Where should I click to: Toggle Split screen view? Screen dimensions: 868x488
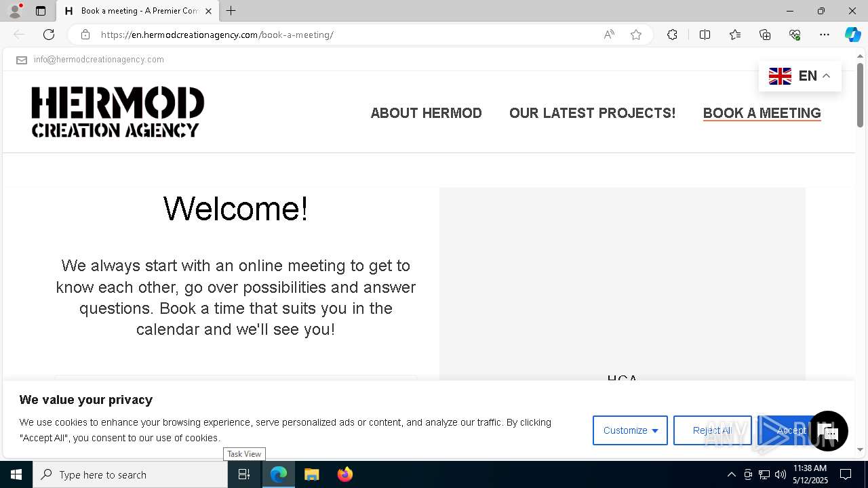705,35
